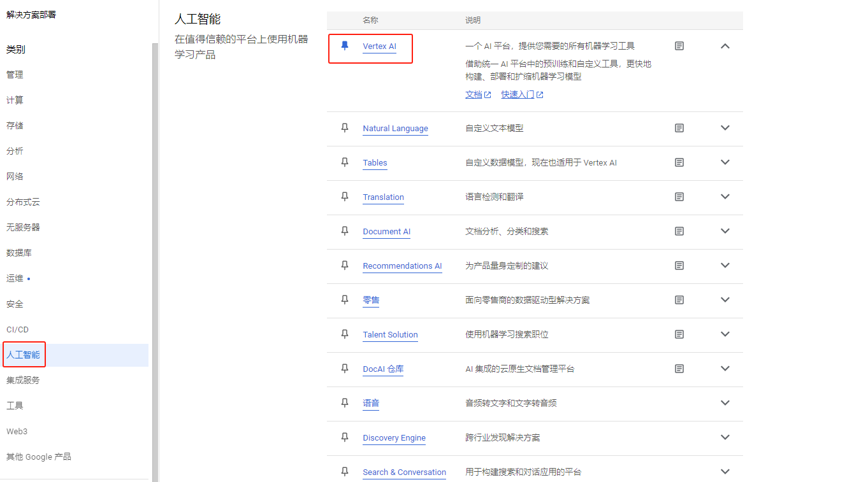Screen dimensions: 868x482
Task: Open the docs icon for Vertex AI
Action: (679, 46)
